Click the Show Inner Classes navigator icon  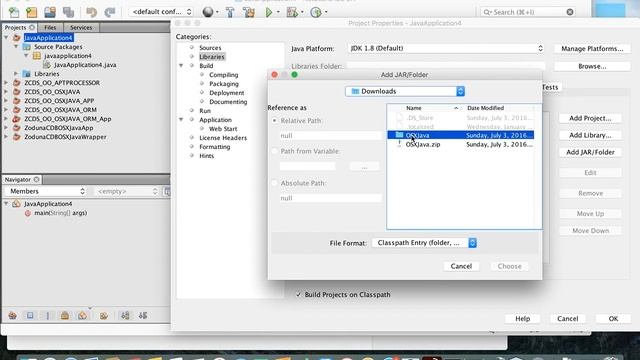point(82,316)
